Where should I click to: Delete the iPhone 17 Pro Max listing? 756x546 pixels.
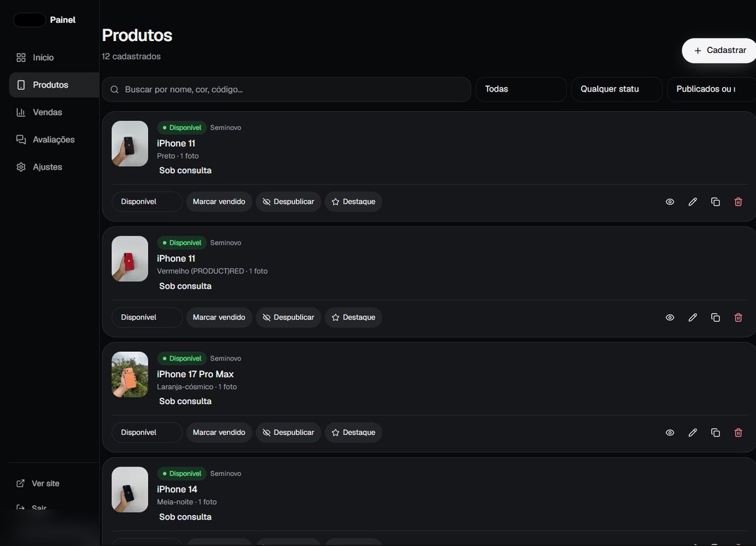point(738,433)
